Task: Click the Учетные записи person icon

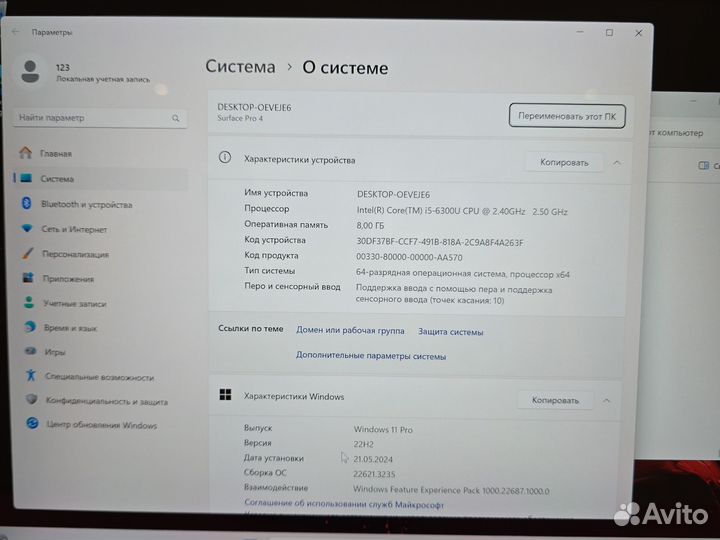Action: click(x=29, y=303)
